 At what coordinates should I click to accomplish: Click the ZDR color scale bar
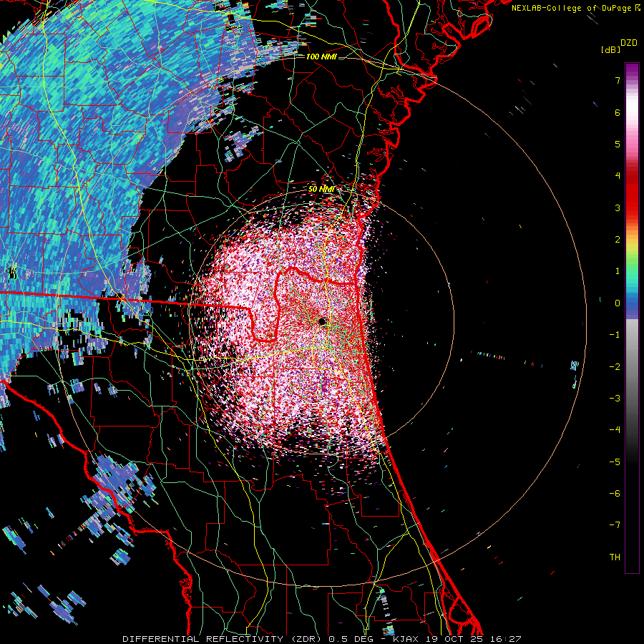632,318
